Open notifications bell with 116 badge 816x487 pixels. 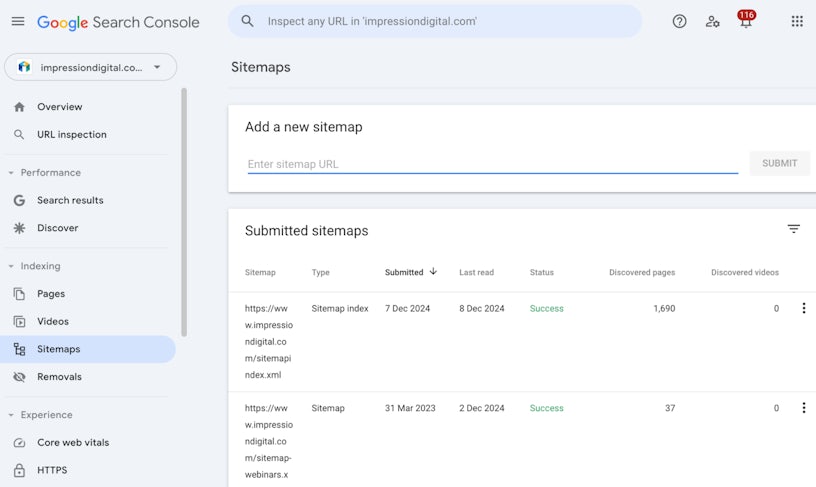click(x=745, y=21)
